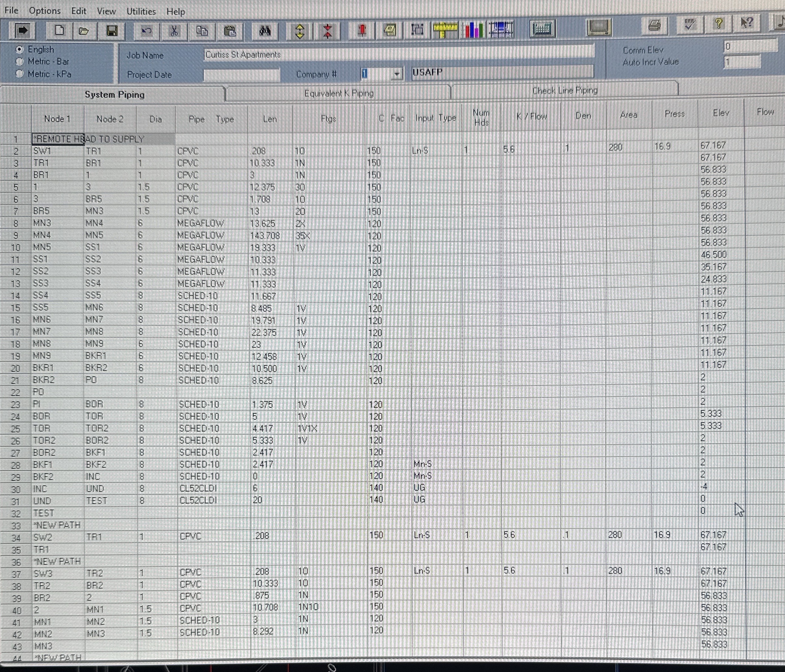This screenshot has width=785, height=672.
Task: Open the Utilities menu
Action: 141,11
